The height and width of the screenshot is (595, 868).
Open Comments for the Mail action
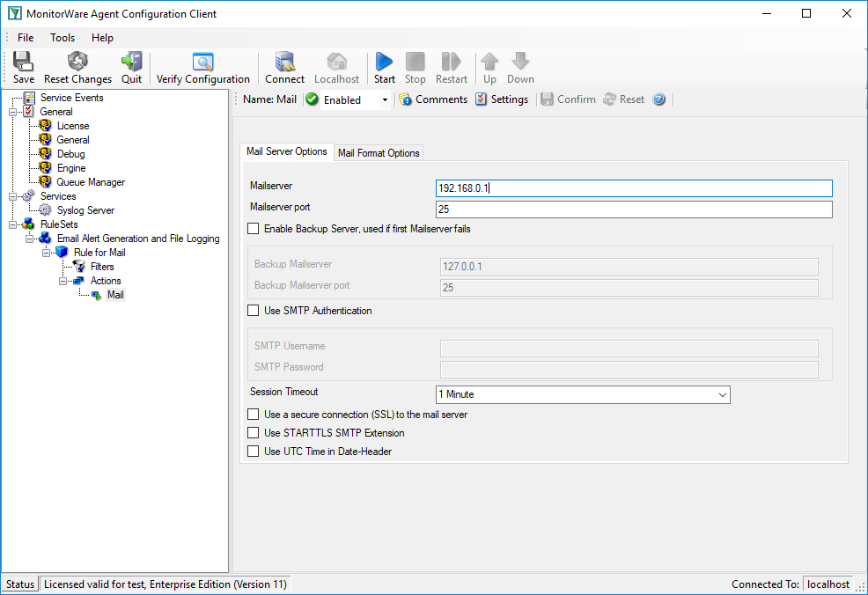433,99
